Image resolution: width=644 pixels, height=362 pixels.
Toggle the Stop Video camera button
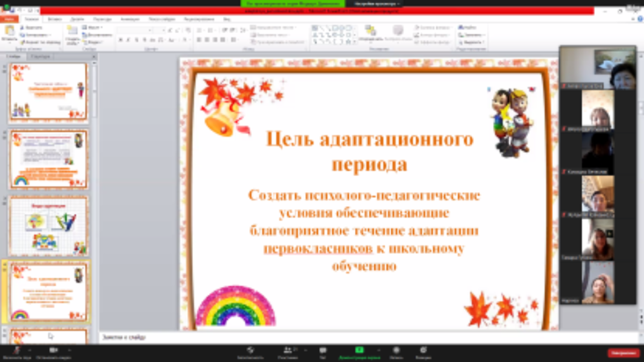(x=53, y=350)
